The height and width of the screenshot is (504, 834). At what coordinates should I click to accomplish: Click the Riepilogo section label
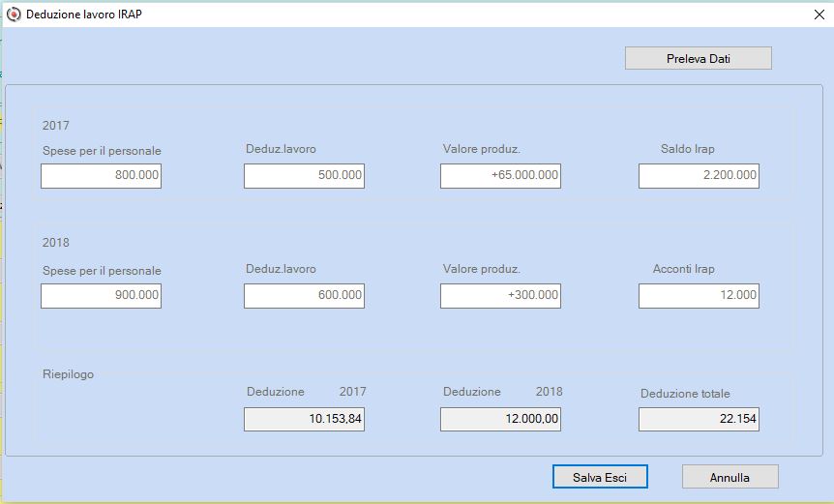tap(68, 374)
